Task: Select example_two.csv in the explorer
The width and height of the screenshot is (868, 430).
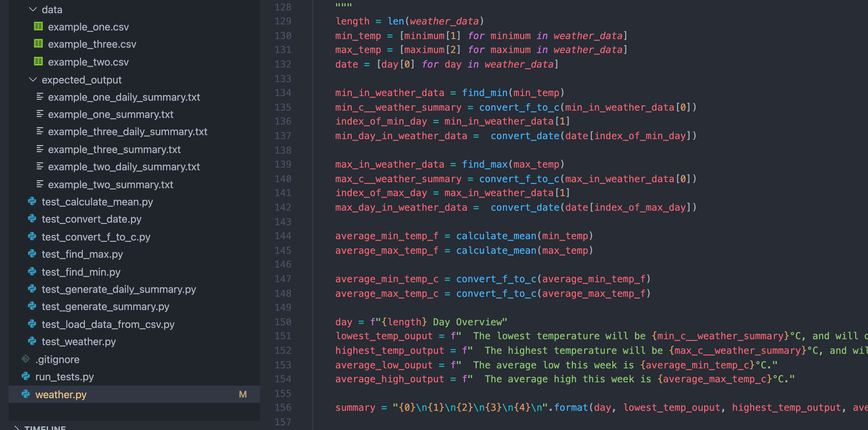Action: [88, 62]
